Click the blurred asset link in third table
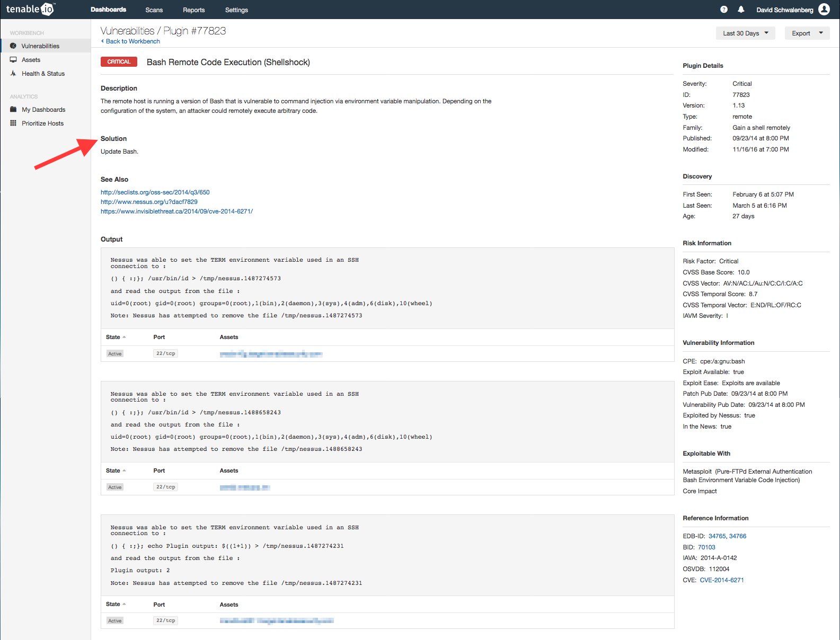Screen dimensions: 840x640 [x=277, y=621]
